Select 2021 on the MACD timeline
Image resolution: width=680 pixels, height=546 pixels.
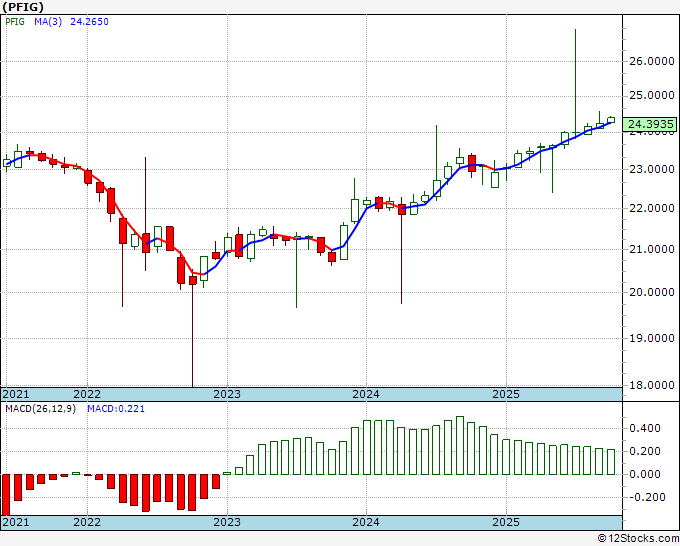click(16, 522)
